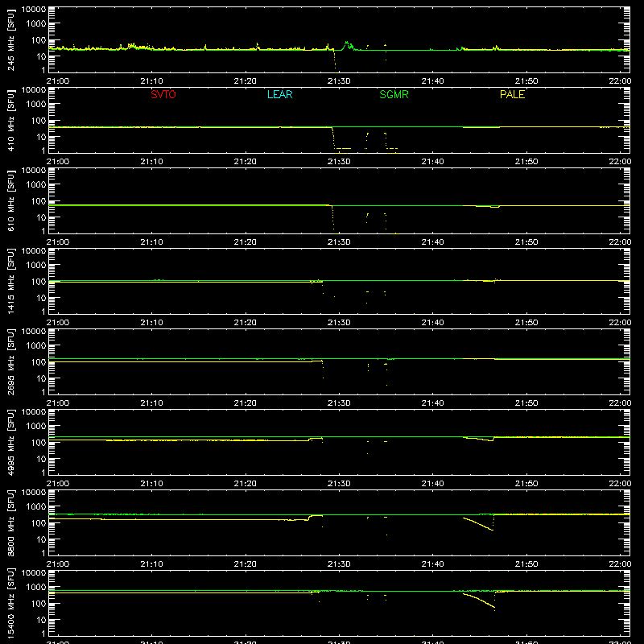Click 21:50 under the 8800 MHz panel
644x644 pixels.
tap(526, 564)
